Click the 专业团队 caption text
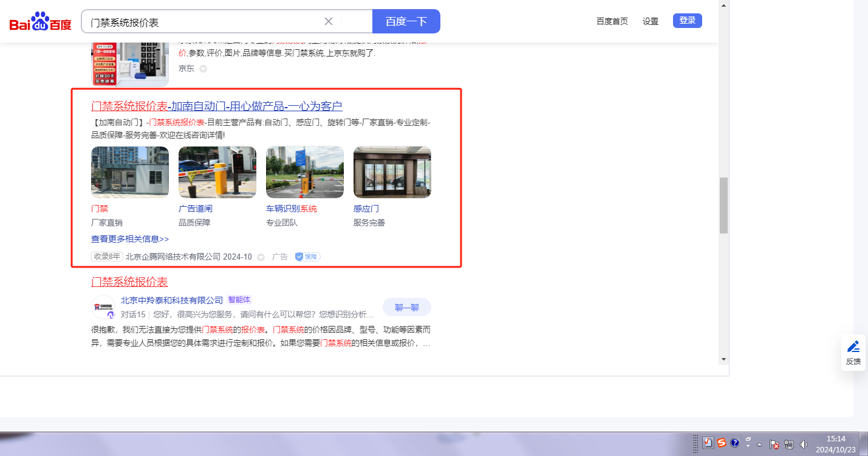The image size is (868, 456). [282, 223]
